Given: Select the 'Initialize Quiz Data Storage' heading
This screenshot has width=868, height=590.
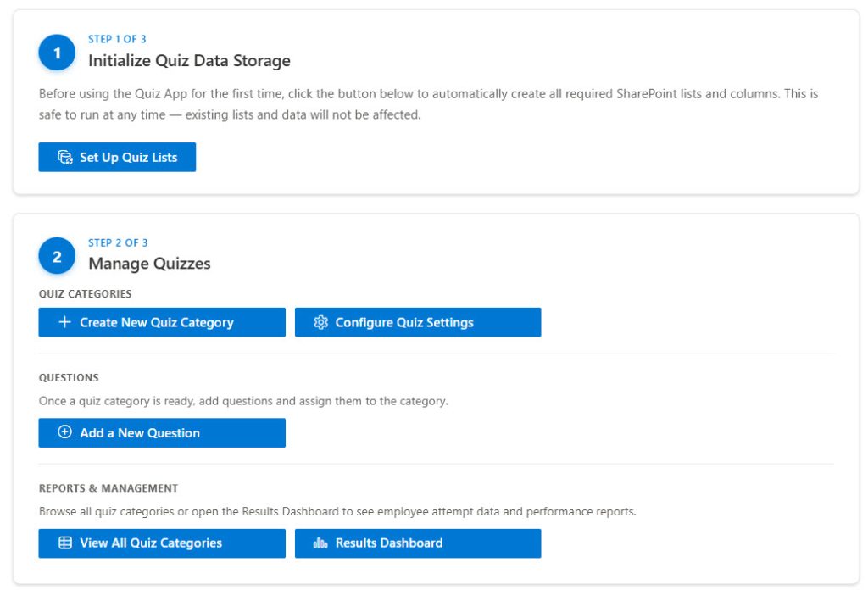Looking at the screenshot, I should click(x=189, y=60).
